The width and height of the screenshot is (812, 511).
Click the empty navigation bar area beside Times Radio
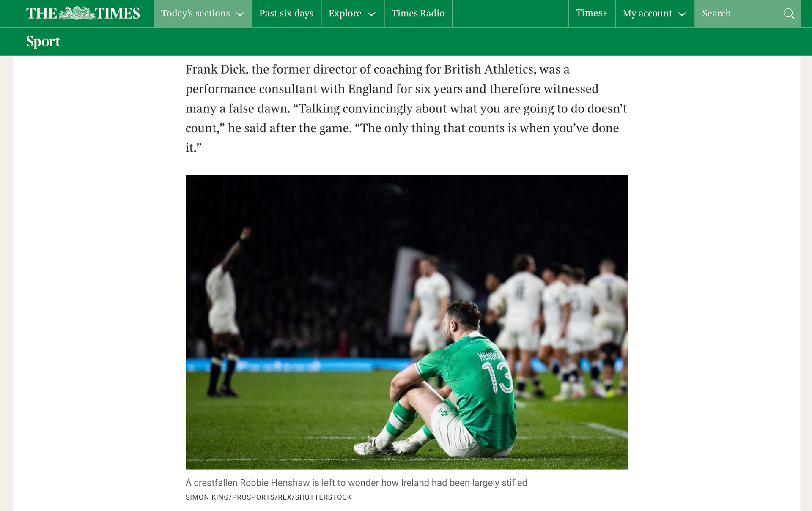[510, 14]
